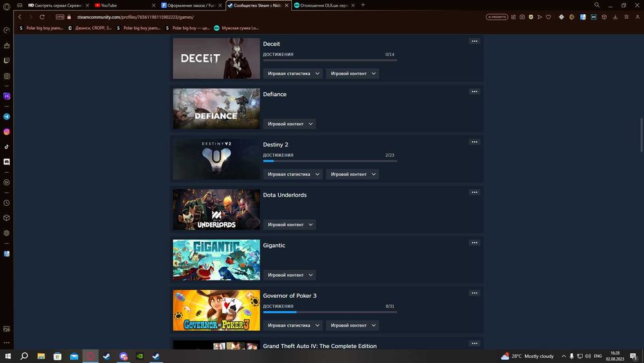Take a snapshot with the camera icon
644x363 pixels.
[x=522, y=17]
